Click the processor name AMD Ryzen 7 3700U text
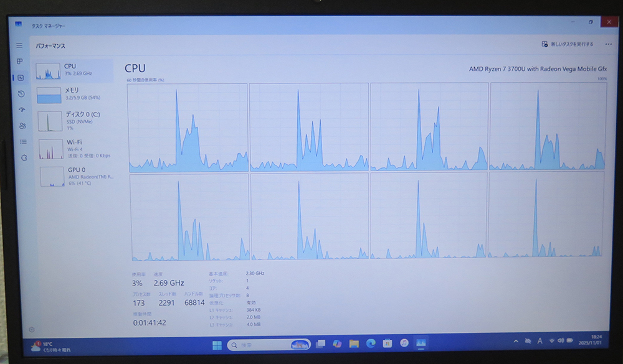This screenshot has width=623, height=364. 538,68
